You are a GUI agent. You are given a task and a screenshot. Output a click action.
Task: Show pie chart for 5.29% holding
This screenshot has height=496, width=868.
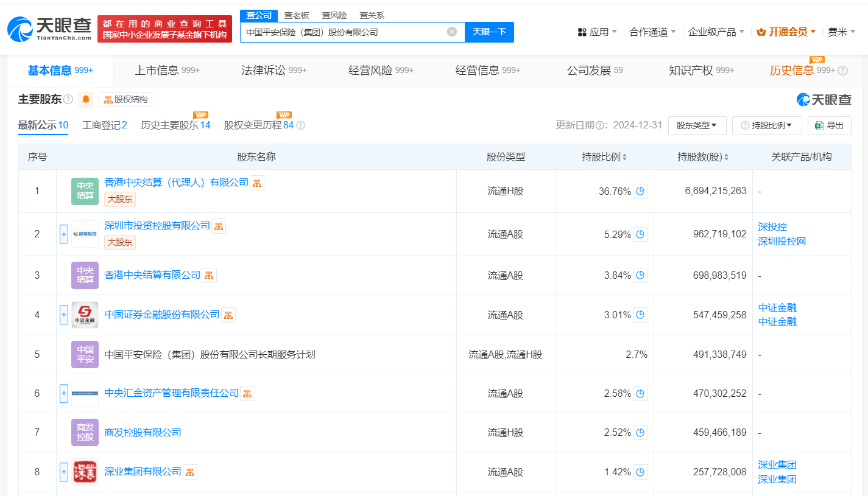pos(640,234)
